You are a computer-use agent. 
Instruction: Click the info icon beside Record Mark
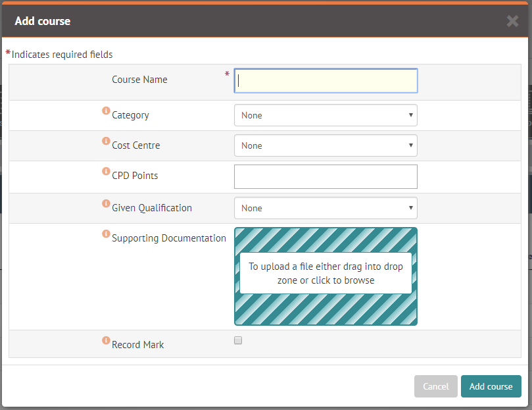pos(106,340)
